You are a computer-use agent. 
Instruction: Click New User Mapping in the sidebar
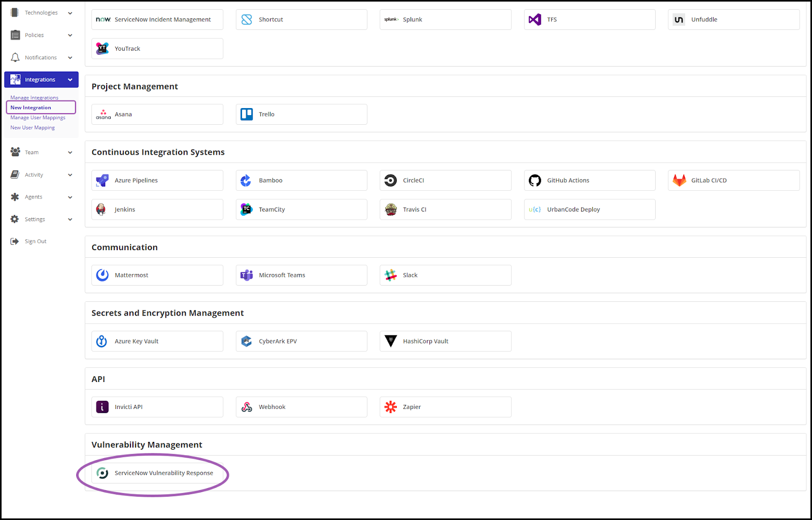[32, 127]
